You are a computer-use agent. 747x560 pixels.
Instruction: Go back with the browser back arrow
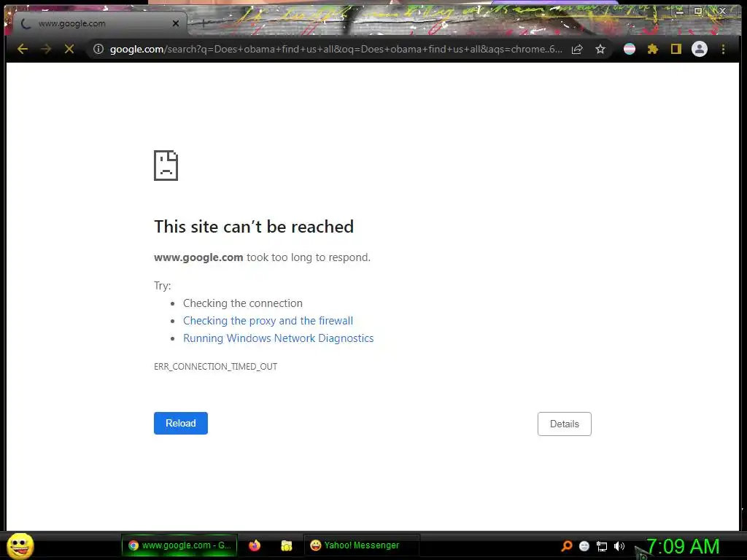pyautogui.click(x=23, y=49)
